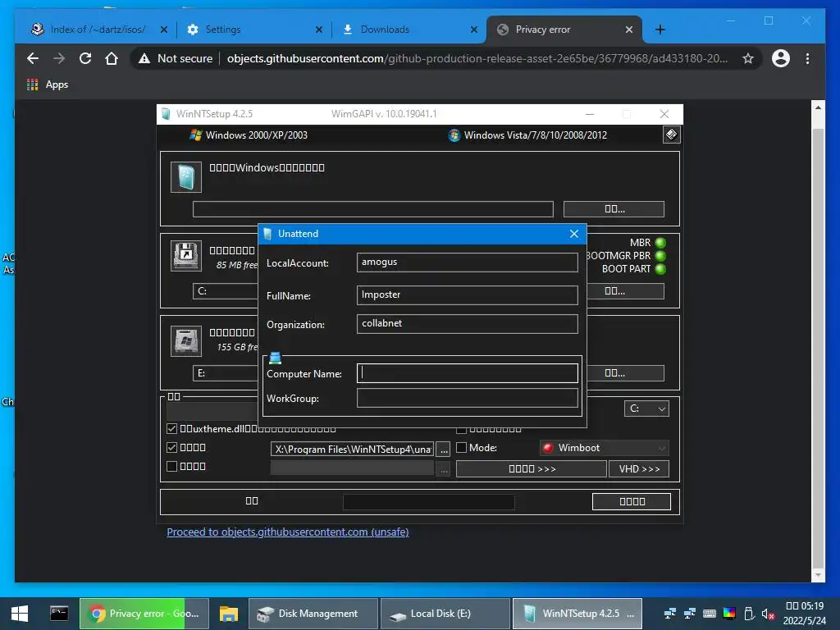Close the Settings tab
The height and width of the screenshot is (630, 840).
(x=319, y=30)
